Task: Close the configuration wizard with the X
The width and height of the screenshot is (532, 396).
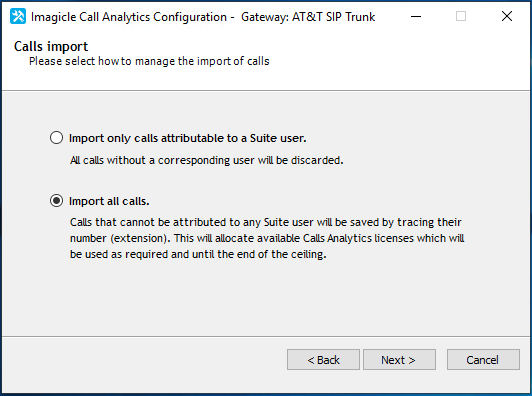Action: click(x=507, y=16)
